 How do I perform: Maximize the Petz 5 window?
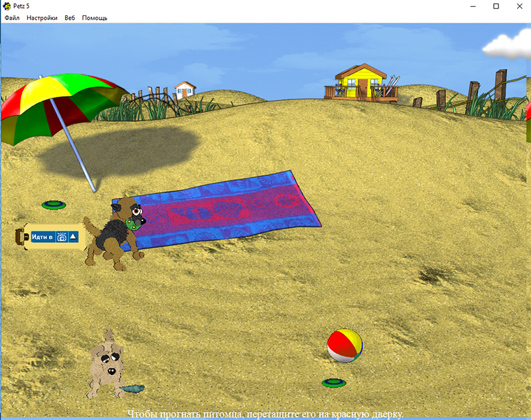coord(496,6)
